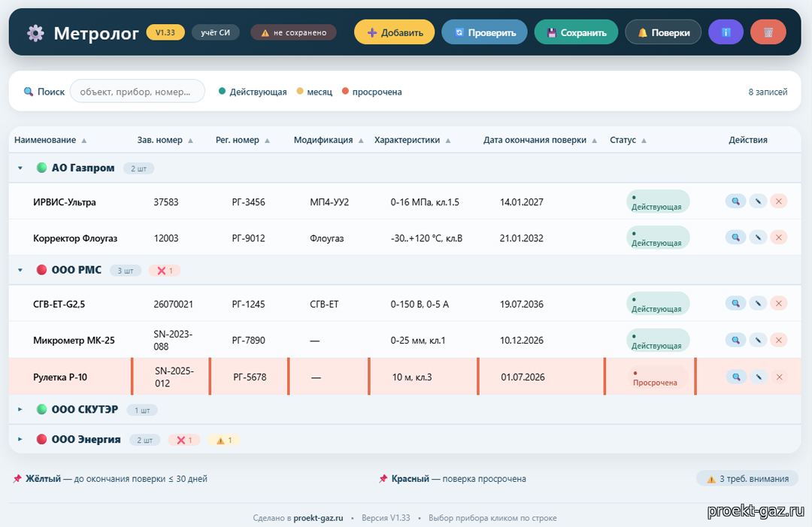Click the red trash icon button in header
812x527 pixels.
click(x=768, y=32)
